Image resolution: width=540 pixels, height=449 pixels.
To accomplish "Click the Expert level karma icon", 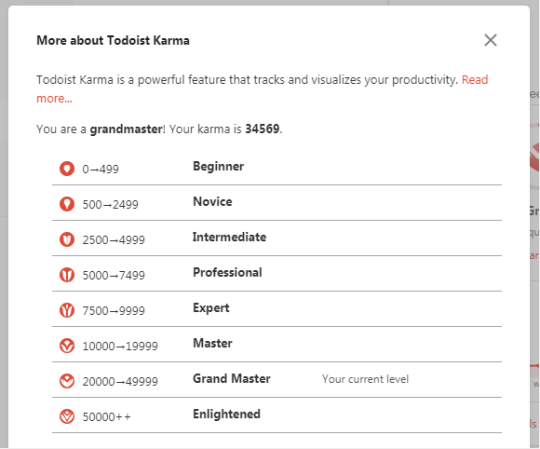I will pyautogui.click(x=67, y=310).
